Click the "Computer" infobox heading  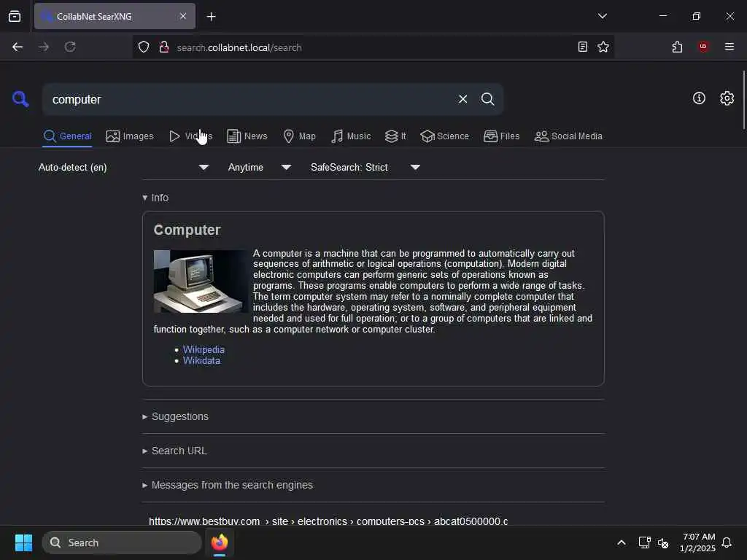point(187,230)
